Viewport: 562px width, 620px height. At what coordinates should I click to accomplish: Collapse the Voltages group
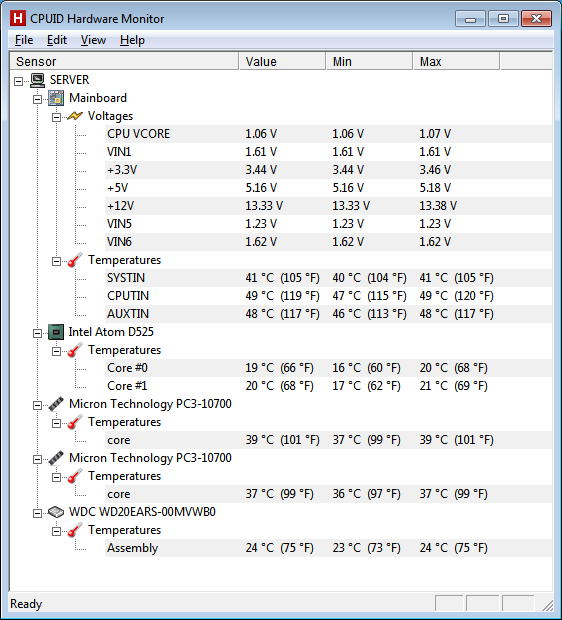pyautogui.click(x=56, y=117)
